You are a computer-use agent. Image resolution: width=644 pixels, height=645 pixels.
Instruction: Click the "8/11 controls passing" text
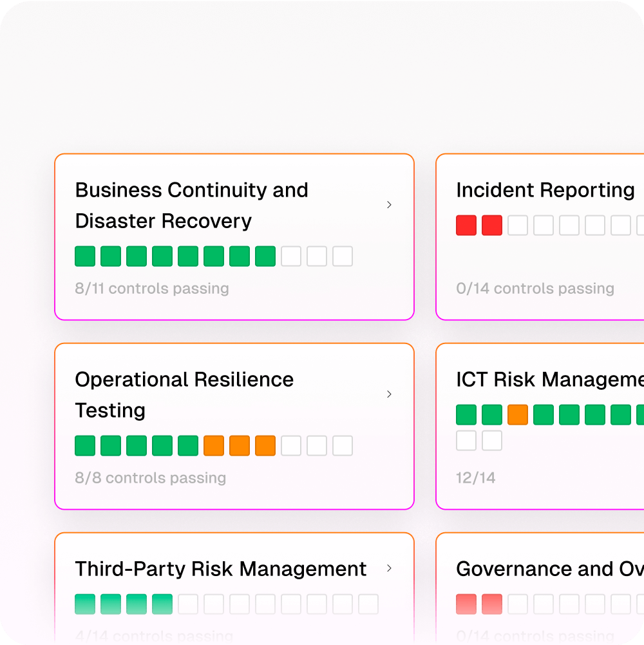click(x=152, y=289)
